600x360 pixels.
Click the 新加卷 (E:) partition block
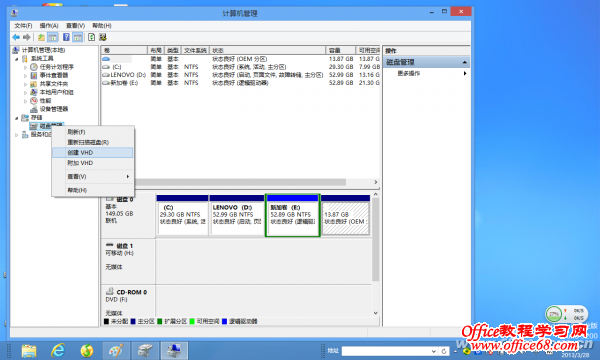(x=293, y=215)
